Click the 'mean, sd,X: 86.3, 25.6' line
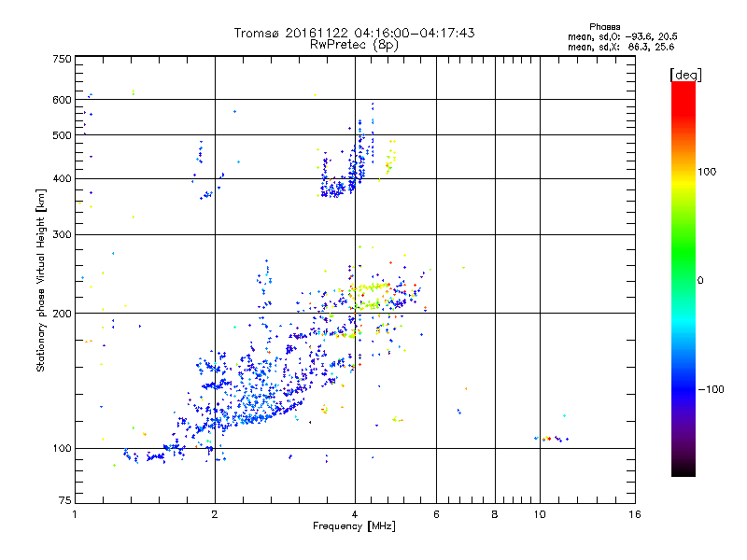The width and height of the screenshot is (747, 560). tap(621, 47)
